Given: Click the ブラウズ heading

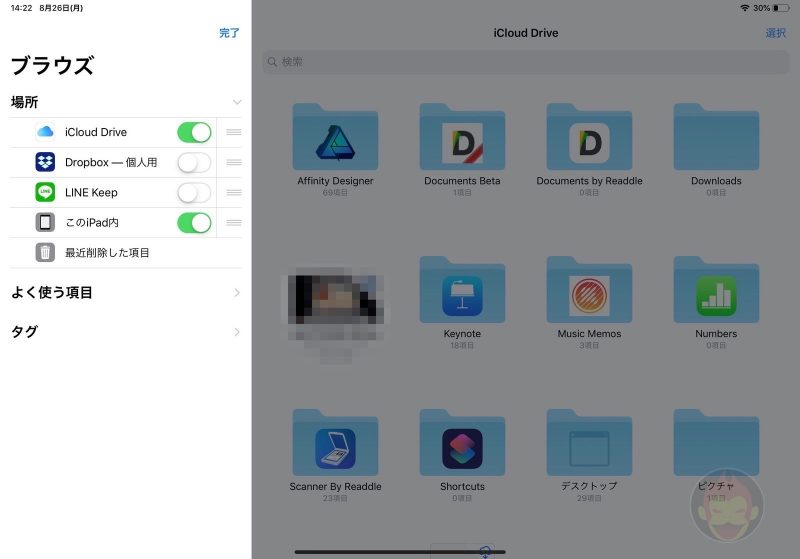Looking at the screenshot, I should coord(52,65).
